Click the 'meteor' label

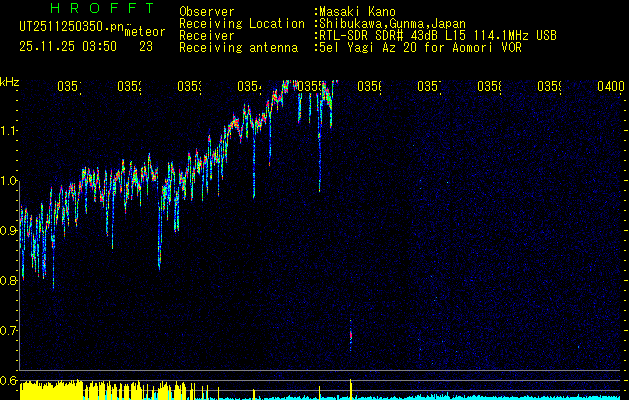[145, 32]
